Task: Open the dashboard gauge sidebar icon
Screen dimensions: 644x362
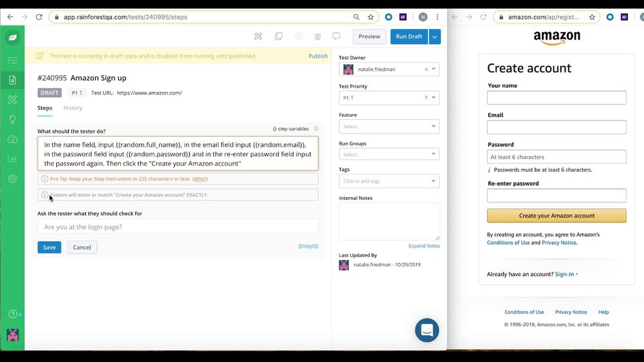Action: click(12, 139)
